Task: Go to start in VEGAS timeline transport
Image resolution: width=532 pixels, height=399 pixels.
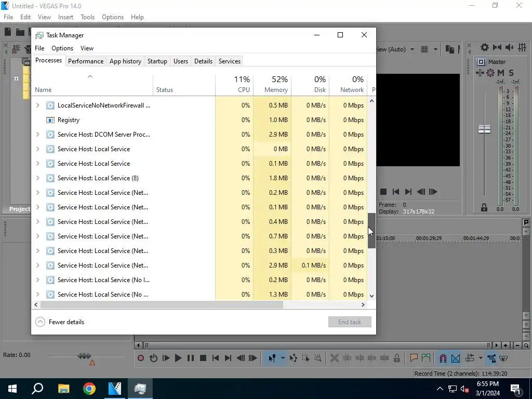Action: click(x=216, y=358)
